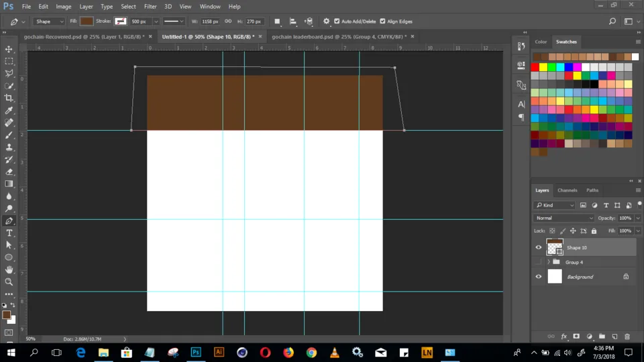Open the Layer menu
644x362 pixels.
click(86, 7)
